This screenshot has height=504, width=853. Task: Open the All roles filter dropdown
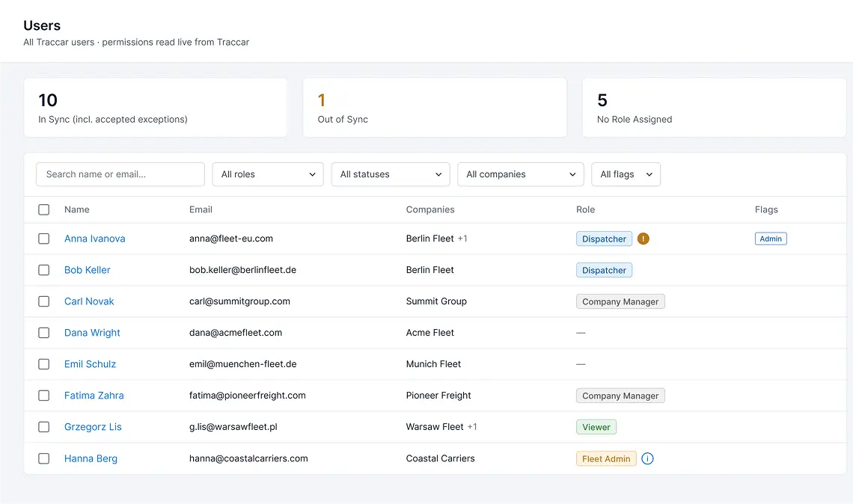tap(268, 174)
